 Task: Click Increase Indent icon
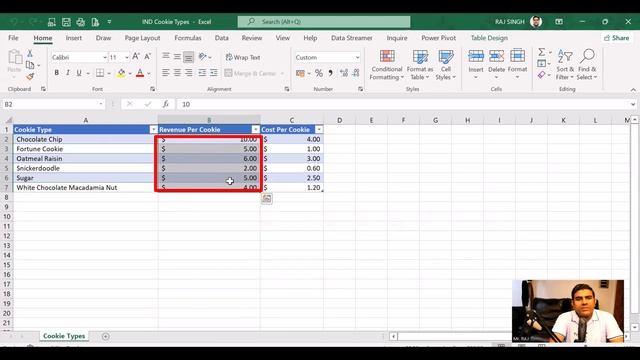(213, 73)
